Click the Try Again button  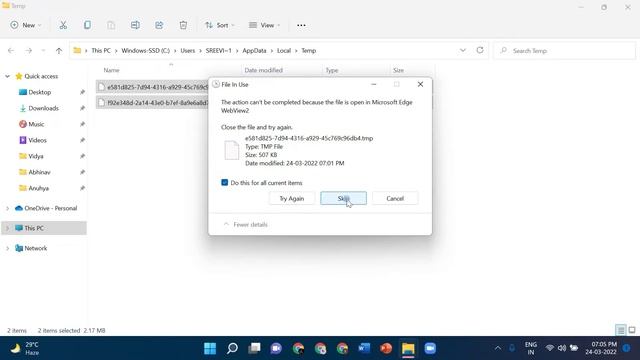291,198
